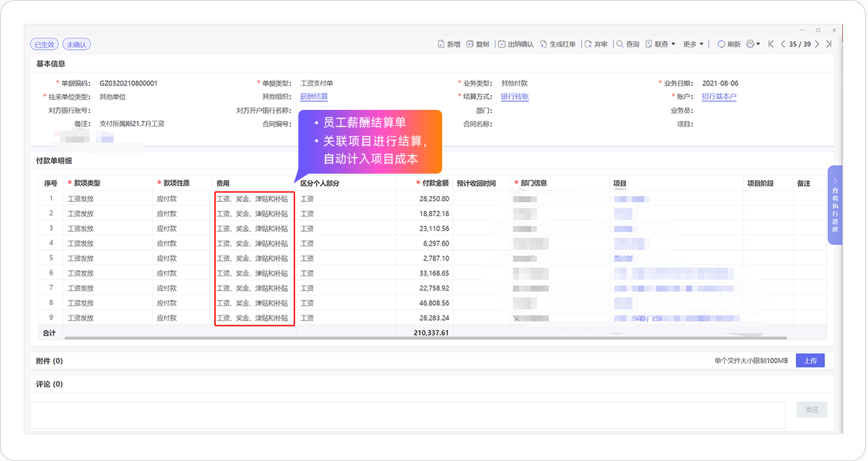This screenshot has width=868, height=461.
Task: Jump to the first record
Action: pyautogui.click(x=771, y=45)
